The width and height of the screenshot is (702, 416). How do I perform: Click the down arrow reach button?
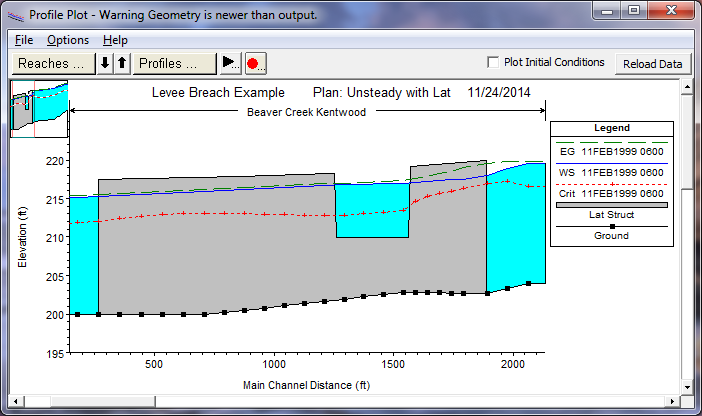105,63
